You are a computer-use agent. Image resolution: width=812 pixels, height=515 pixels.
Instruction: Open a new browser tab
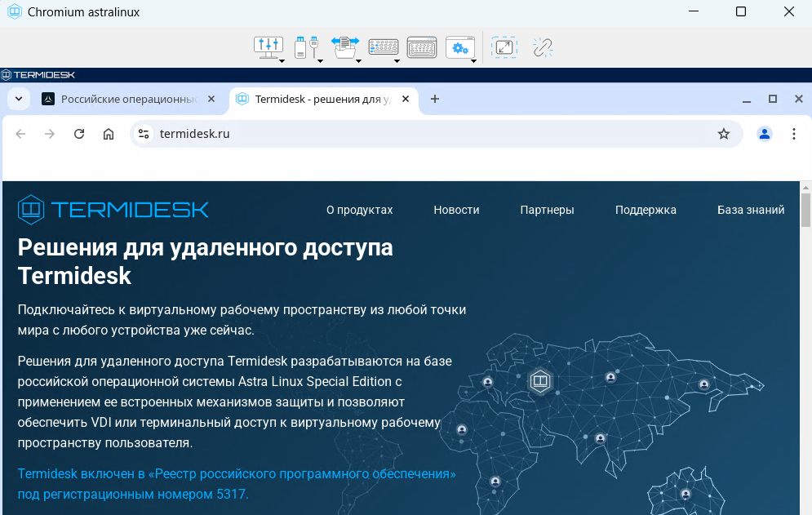pyautogui.click(x=435, y=99)
